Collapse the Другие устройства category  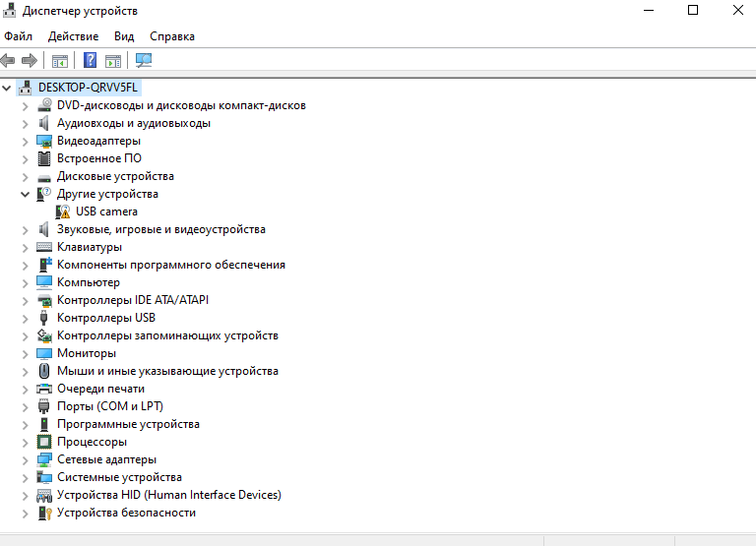point(25,194)
